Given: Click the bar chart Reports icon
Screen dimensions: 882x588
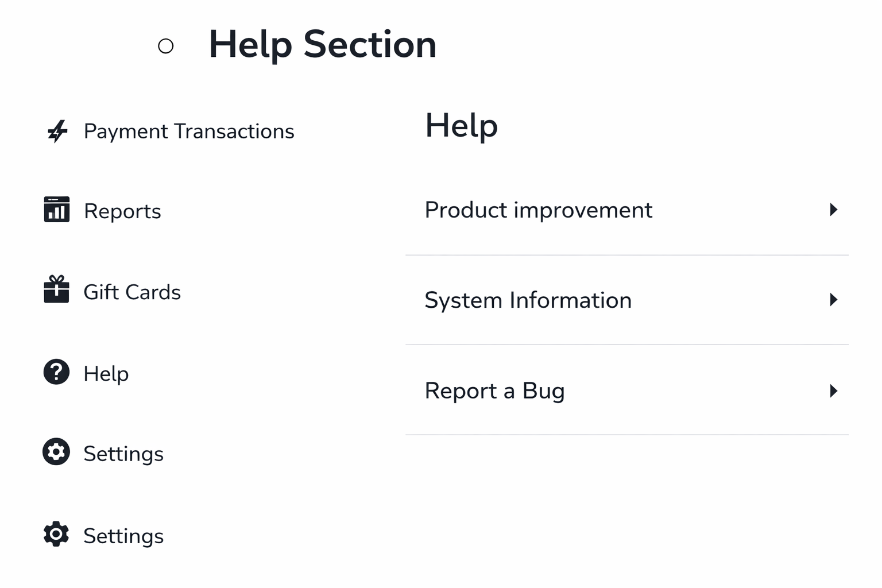Looking at the screenshot, I should [x=57, y=210].
